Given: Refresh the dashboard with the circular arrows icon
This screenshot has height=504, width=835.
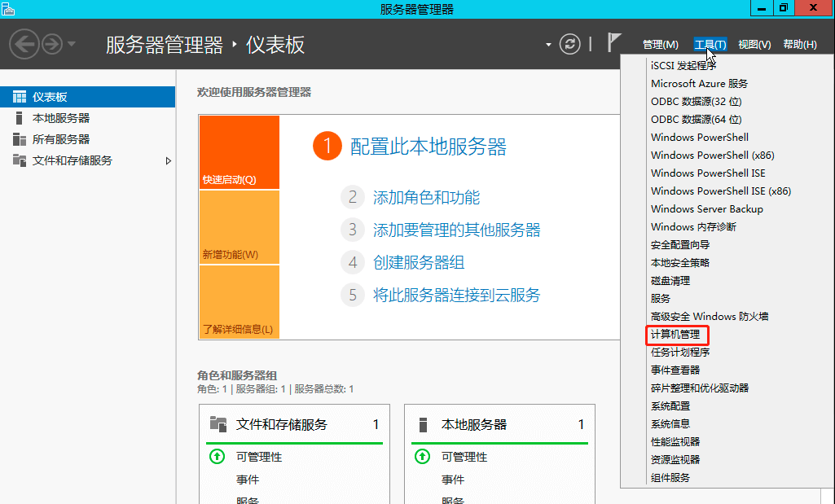Looking at the screenshot, I should pos(569,44).
